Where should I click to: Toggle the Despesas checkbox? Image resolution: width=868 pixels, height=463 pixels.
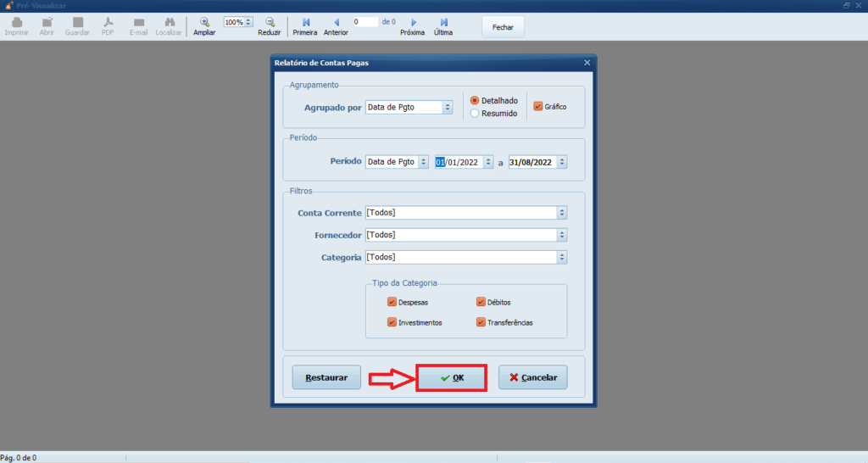(x=392, y=302)
